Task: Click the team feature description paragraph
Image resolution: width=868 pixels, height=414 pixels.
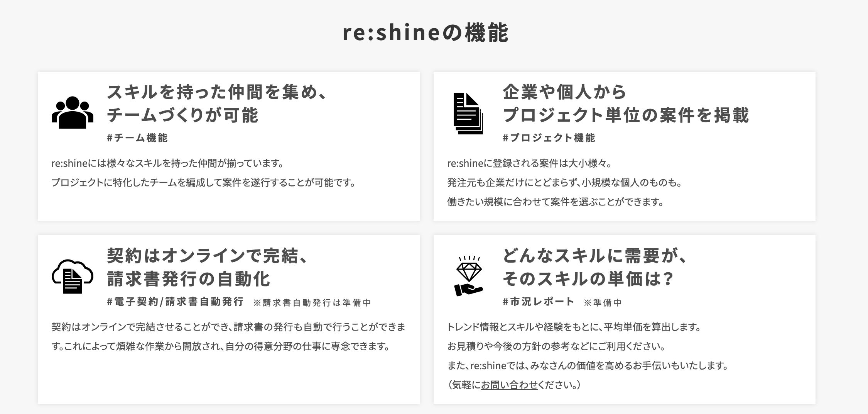Action: [204, 173]
